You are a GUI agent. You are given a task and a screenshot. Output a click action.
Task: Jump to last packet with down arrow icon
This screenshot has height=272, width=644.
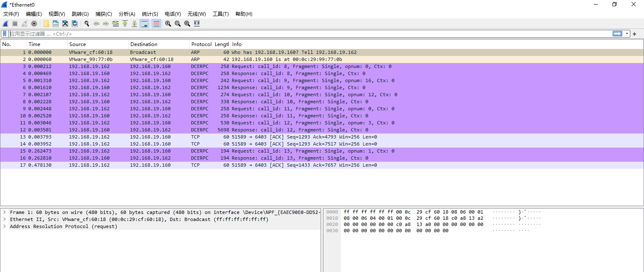tap(135, 24)
